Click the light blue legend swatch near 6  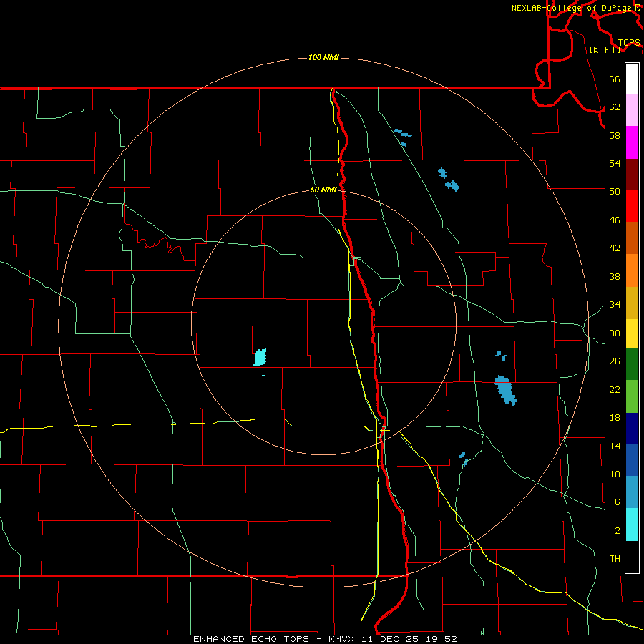point(632,492)
